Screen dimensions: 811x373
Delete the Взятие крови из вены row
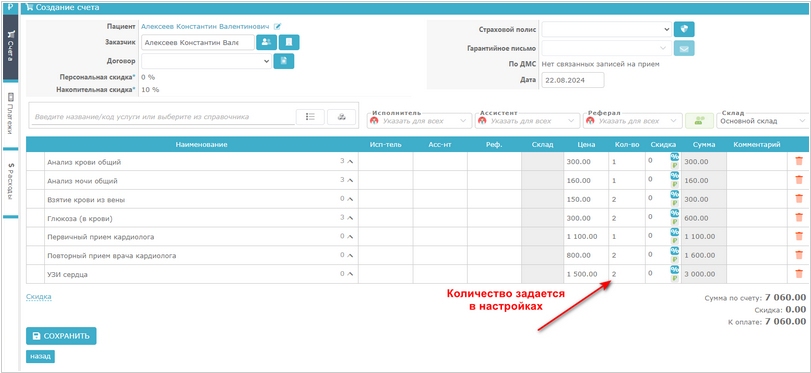point(799,199)
